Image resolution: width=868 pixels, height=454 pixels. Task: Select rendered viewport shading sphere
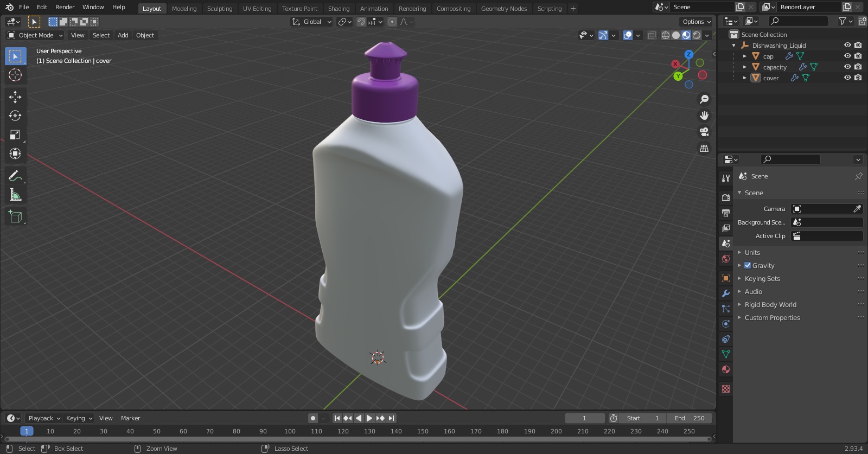[x=697, y=35]
